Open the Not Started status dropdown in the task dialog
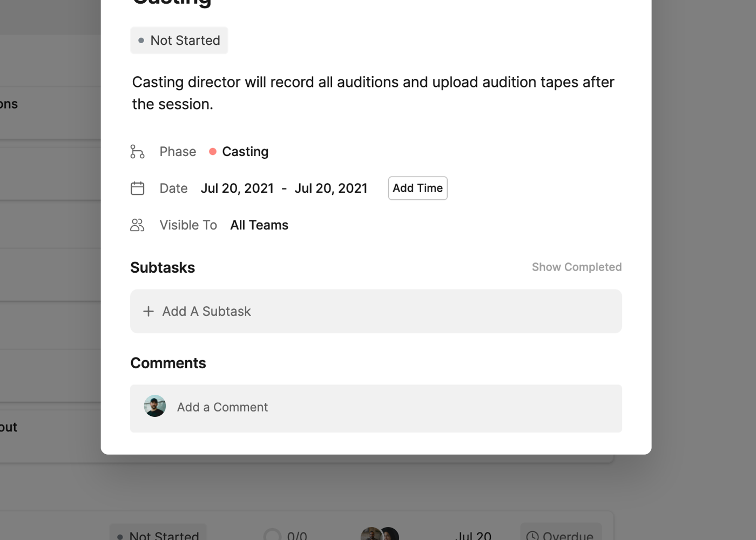Screen dimensions: 756x540 click(x=179, y=40)
